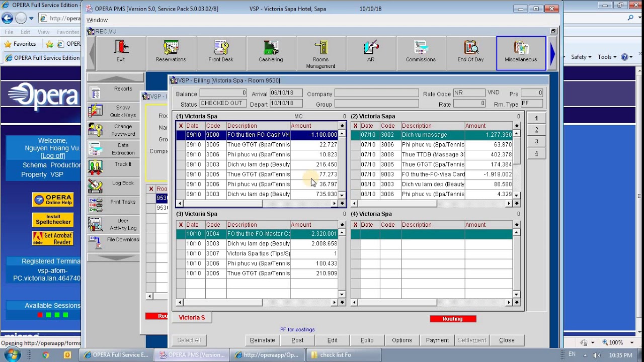Expand window 1 Victoria Spa double-arrow
Viewport: 644px width, 362px height.
coord(342,204)
